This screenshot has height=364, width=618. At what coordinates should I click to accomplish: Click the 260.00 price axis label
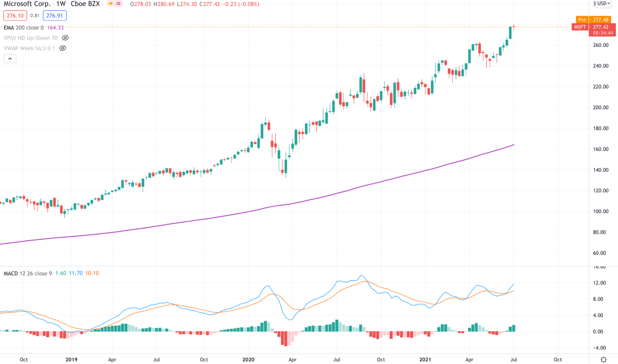pyautogui.click(x=601, y=45)
